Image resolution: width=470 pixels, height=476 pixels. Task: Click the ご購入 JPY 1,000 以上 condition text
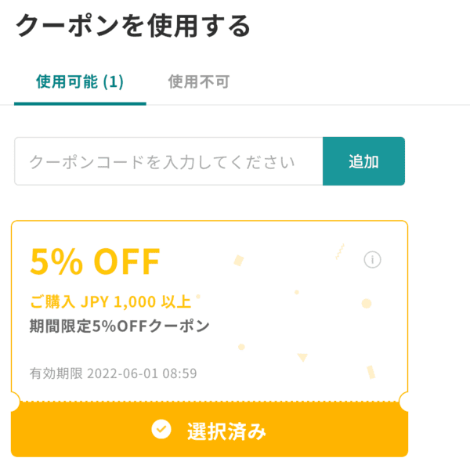point(110,301)
